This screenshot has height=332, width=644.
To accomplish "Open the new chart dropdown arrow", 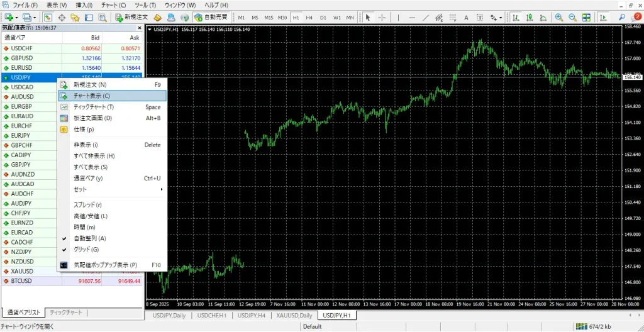I will pos(18,18).
